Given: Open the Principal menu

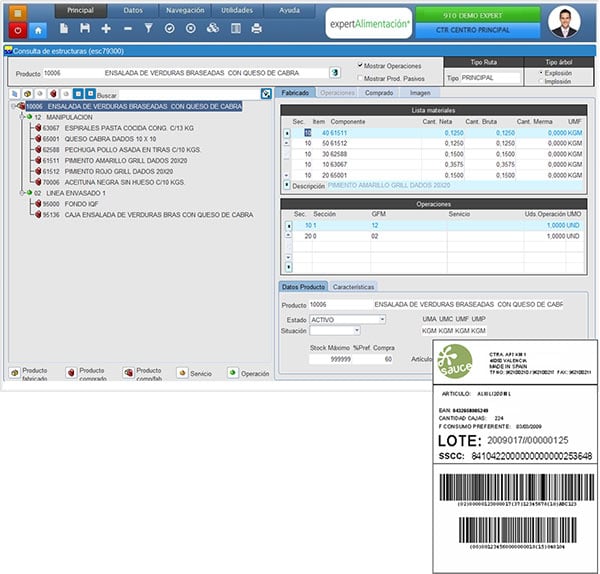Looking at the screenshot, I should pos(80,11).
